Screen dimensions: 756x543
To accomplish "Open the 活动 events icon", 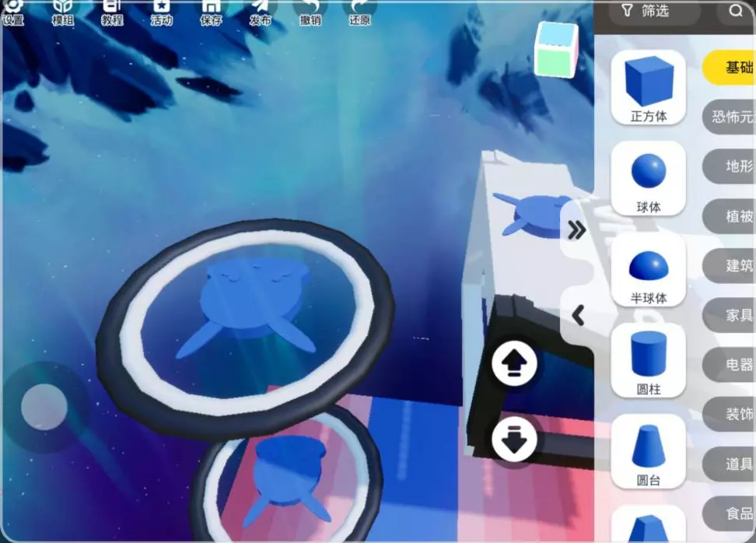I will pyautogui.click(x=161, y=11).
